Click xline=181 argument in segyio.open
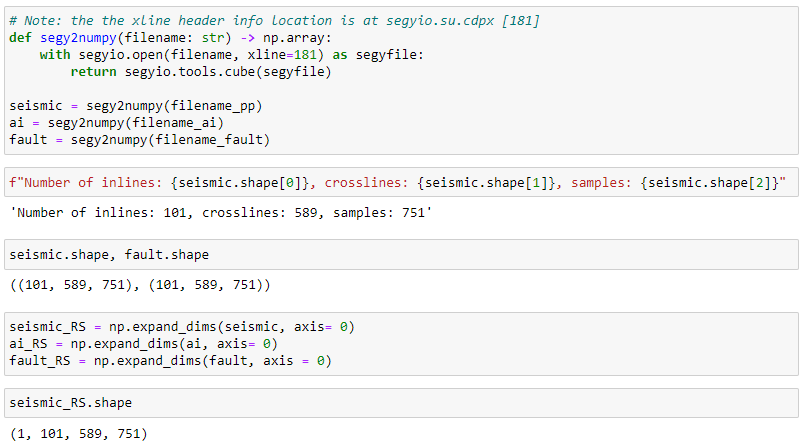 pyautogui.click(x=282, y=55)
